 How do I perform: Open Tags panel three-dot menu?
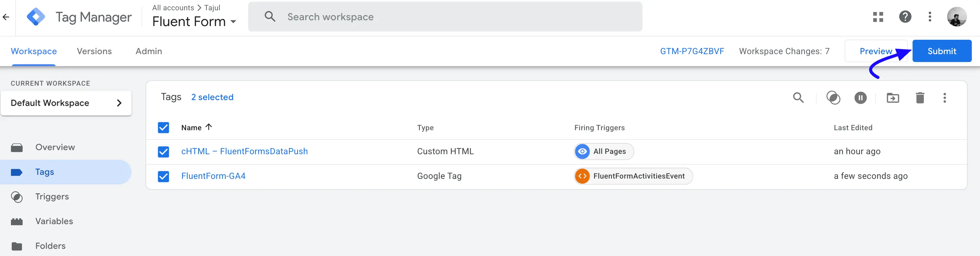point(944,98)
